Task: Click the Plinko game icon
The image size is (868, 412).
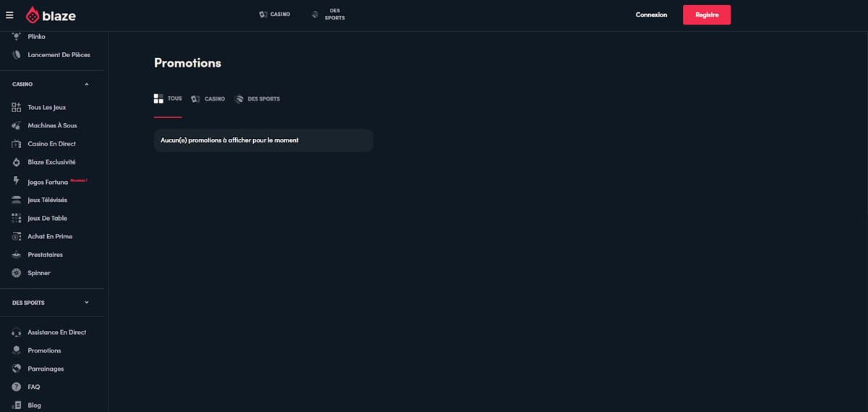Action: [x=17, y=36]
